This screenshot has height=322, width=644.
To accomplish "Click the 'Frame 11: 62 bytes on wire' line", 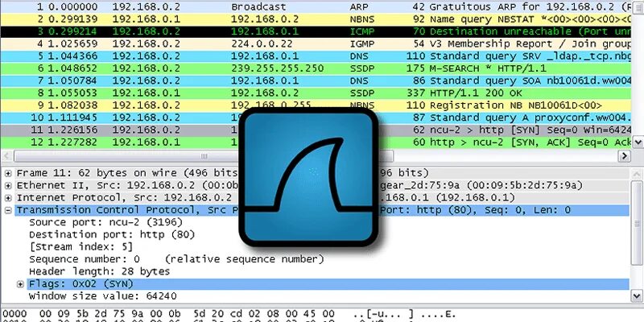I will [x=323, y=173].
